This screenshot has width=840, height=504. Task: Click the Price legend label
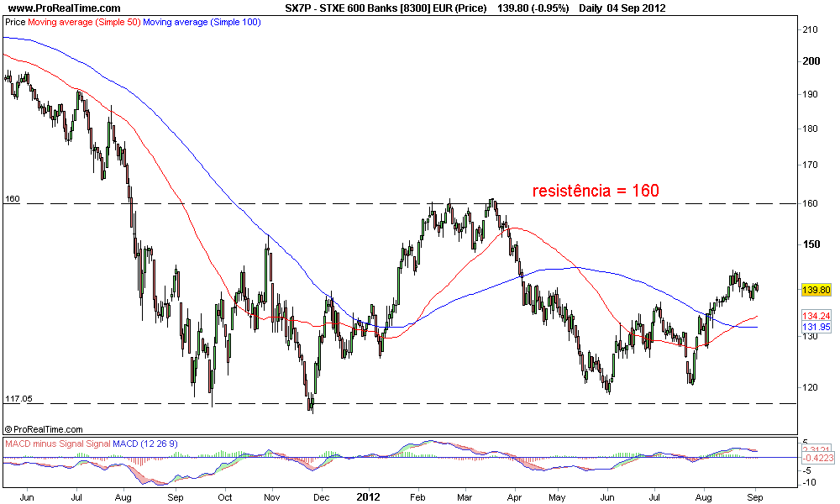coord(15,23)
